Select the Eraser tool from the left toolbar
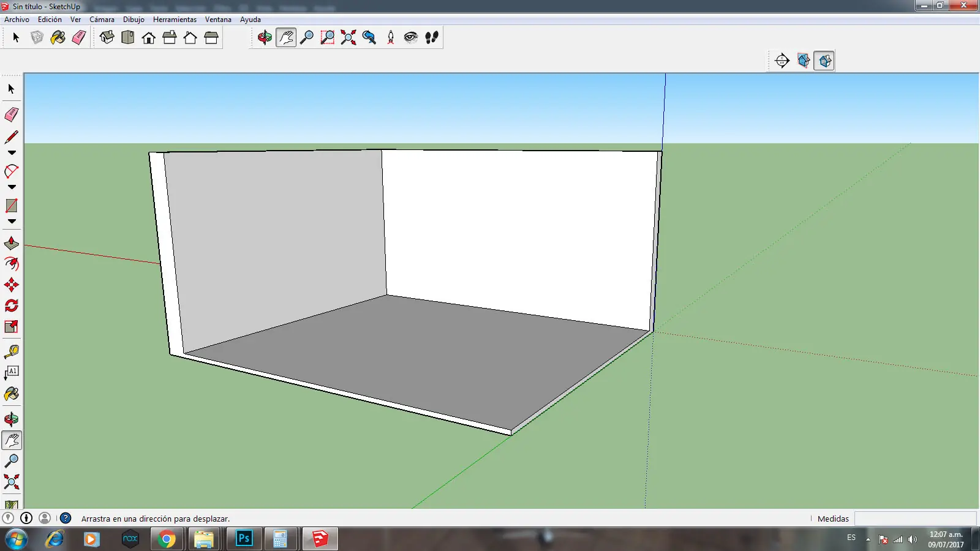The height and width of the screenshot is (551, 980). (x=11, y=114)
